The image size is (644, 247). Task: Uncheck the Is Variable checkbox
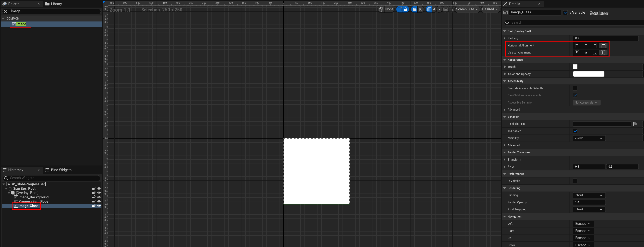(565, 12)
